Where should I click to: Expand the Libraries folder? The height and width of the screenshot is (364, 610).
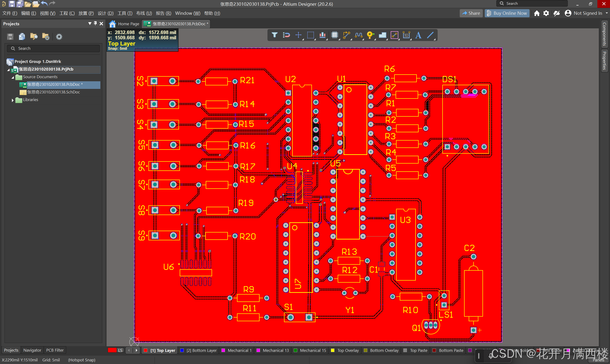click(x=13, y=100)
